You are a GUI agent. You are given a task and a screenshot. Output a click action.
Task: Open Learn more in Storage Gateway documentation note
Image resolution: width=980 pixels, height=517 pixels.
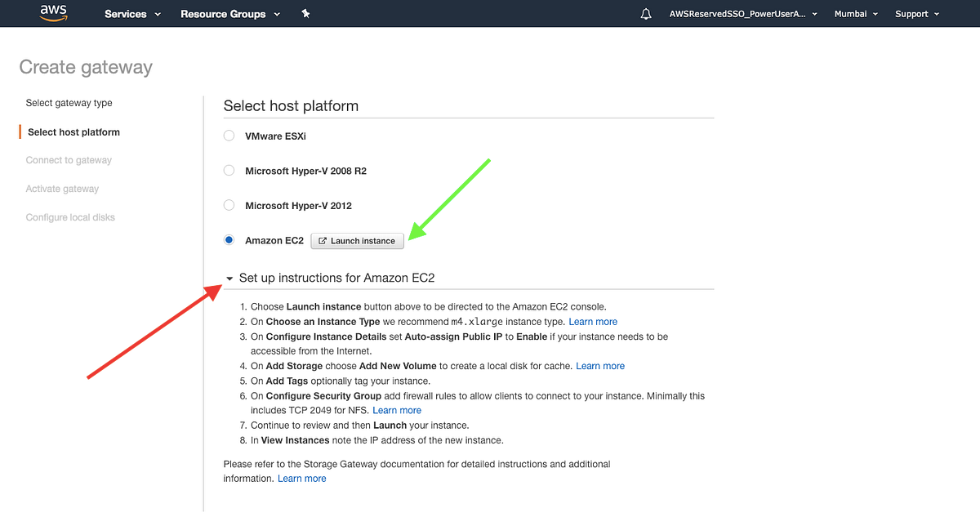tap(301, 478)
